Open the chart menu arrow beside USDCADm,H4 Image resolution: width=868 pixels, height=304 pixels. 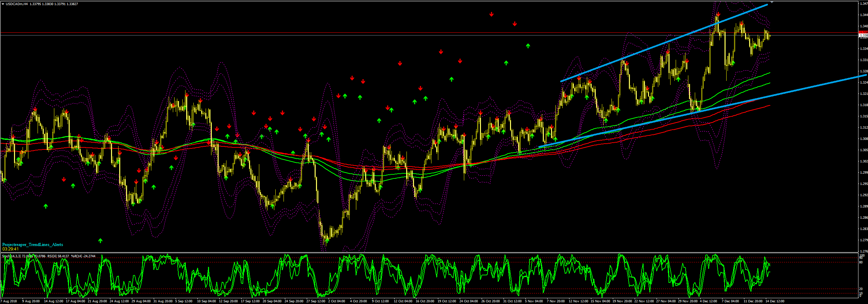[3, 4]
